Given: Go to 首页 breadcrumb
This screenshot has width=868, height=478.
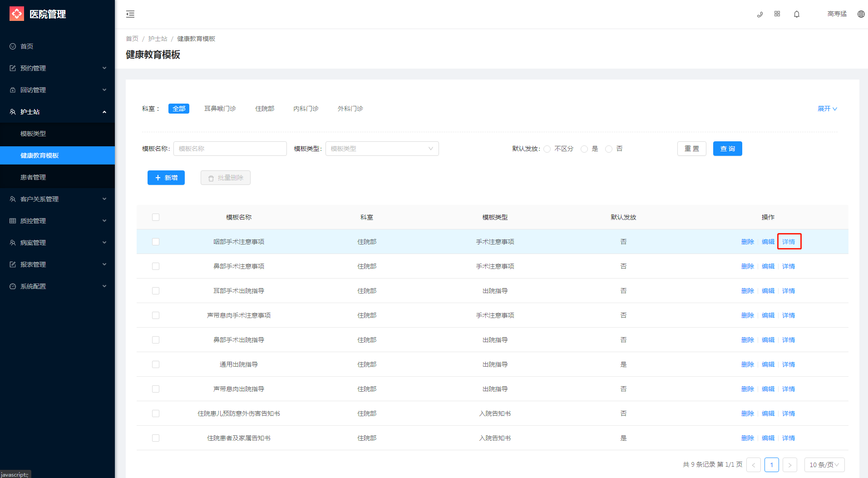Looking at the screenshot, I should 132,39.
